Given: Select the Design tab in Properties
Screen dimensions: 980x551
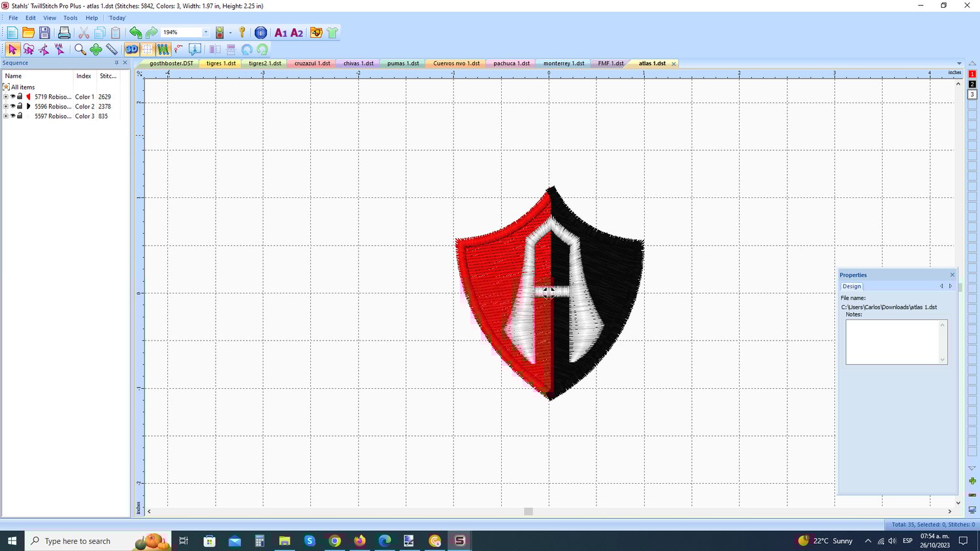Looking at the screenshot, I should (851, 286).
